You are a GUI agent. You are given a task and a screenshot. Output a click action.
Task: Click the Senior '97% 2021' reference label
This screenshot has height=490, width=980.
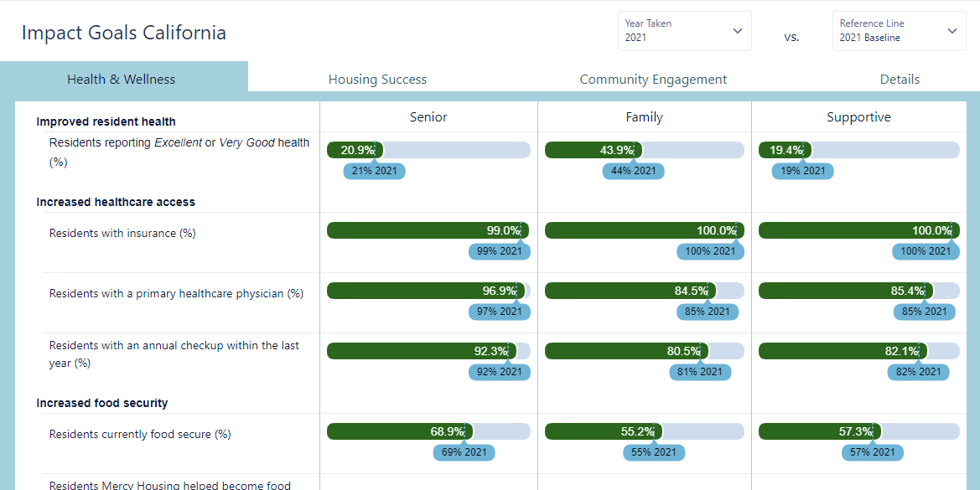pyautogui.click(x=500, y=312)
